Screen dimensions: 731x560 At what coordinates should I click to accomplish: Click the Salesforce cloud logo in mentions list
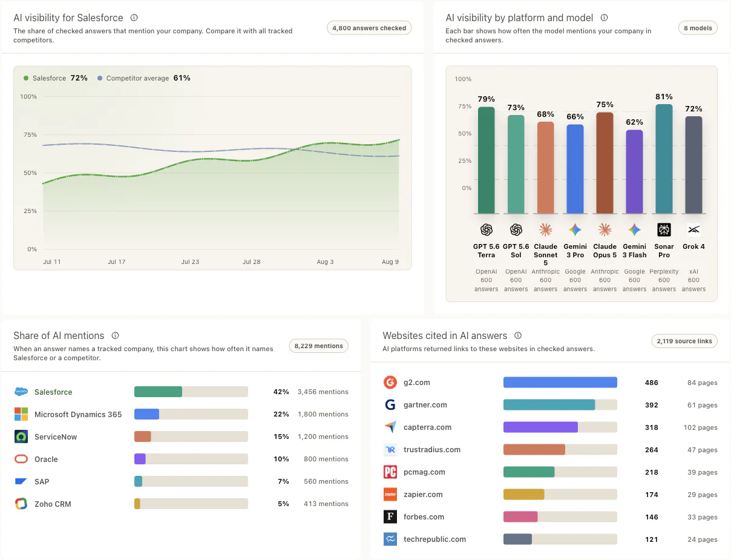click(21, 392)
